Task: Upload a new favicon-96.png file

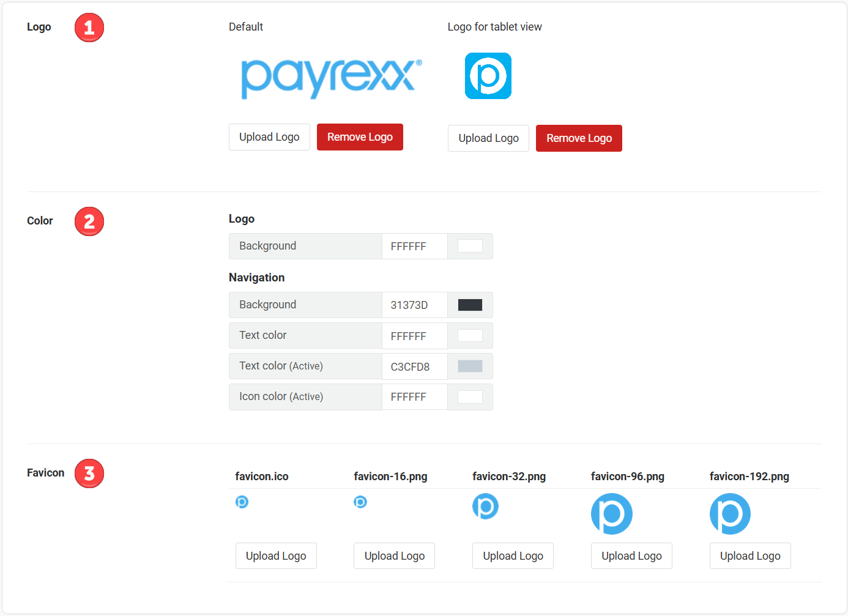Action: pyautogui.click(x=631, y=555)
